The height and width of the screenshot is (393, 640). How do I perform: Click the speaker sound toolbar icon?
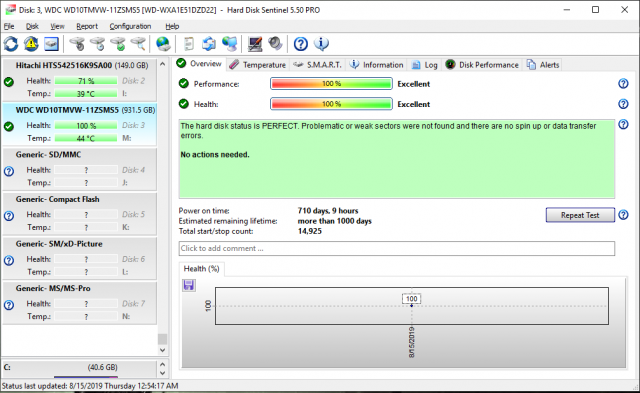276,44
